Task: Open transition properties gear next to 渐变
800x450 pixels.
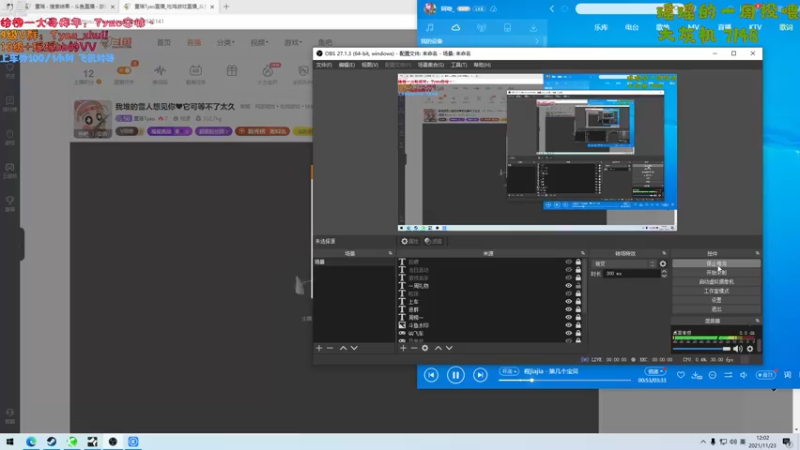Action: [x=663, y=264]
